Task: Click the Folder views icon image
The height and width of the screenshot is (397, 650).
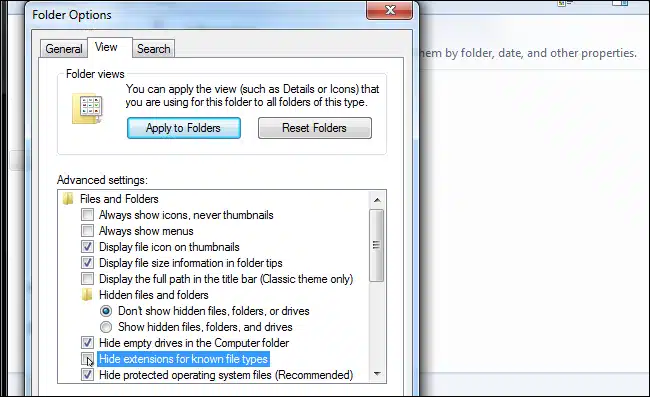Action: [x=87, y=109]
